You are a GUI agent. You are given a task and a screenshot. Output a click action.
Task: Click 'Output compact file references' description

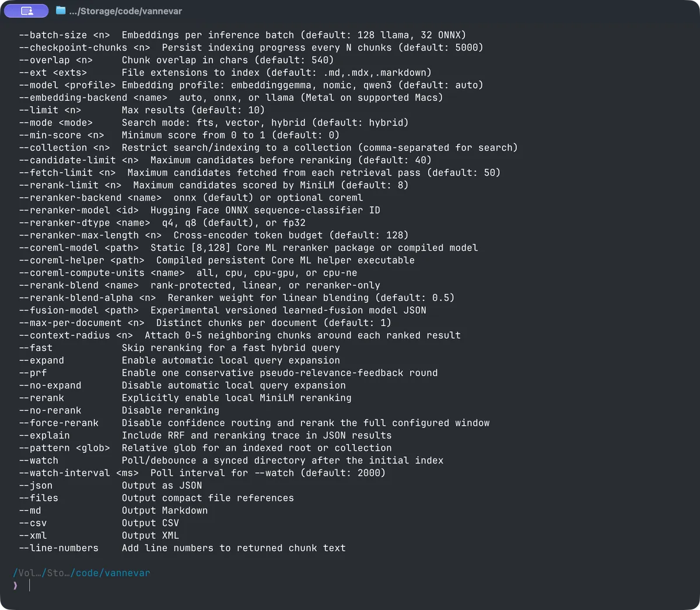click(x=208, y=498)
